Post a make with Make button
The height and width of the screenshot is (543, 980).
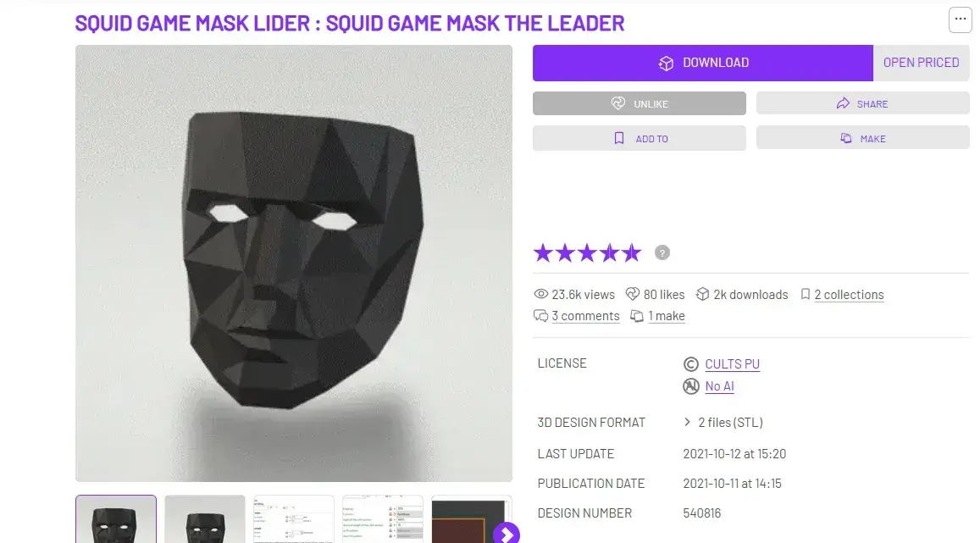tap(862, 138)
